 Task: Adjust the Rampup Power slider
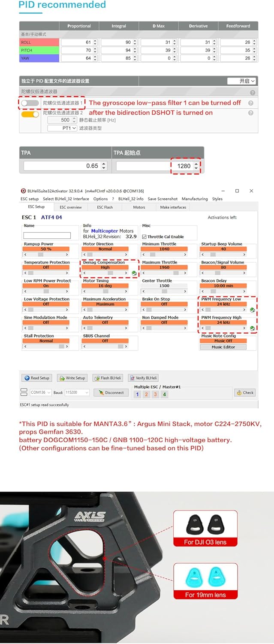(46, 254)
